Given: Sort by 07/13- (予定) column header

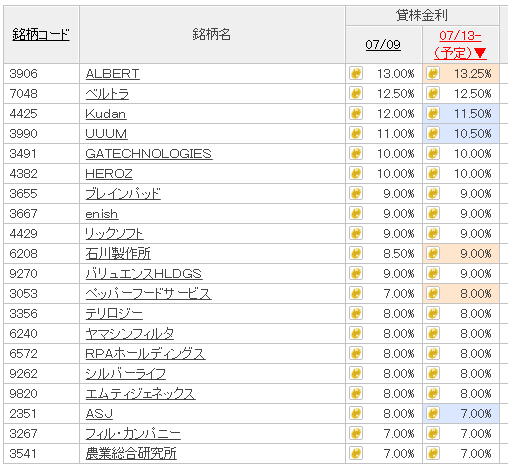Looking at the screenshot, I should click(460, 44).
